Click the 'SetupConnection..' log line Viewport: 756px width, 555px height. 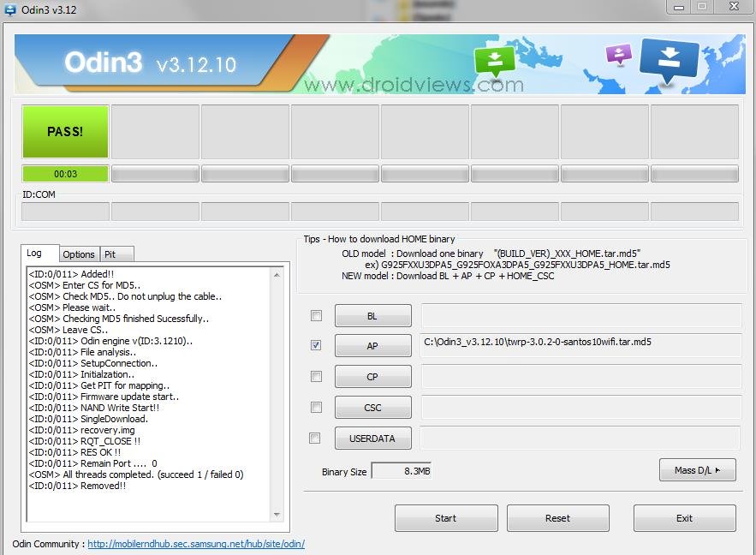coord(93,363)
